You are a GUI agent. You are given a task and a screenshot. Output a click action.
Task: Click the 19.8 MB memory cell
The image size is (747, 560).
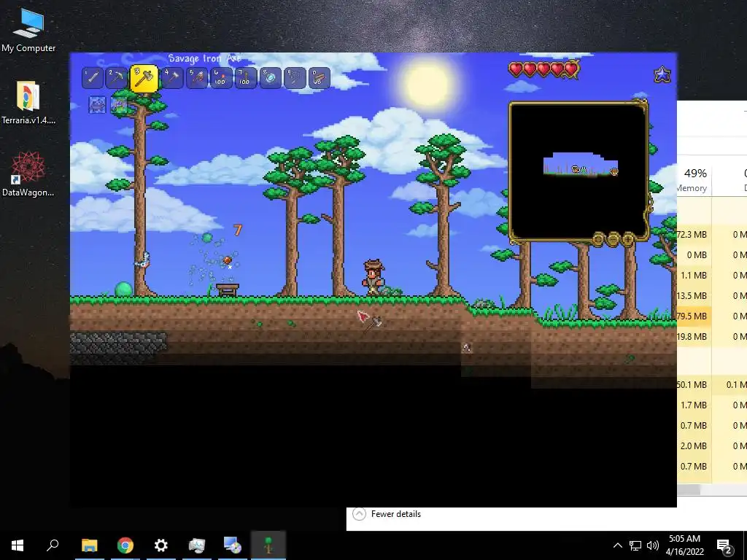tap(693, 336)
